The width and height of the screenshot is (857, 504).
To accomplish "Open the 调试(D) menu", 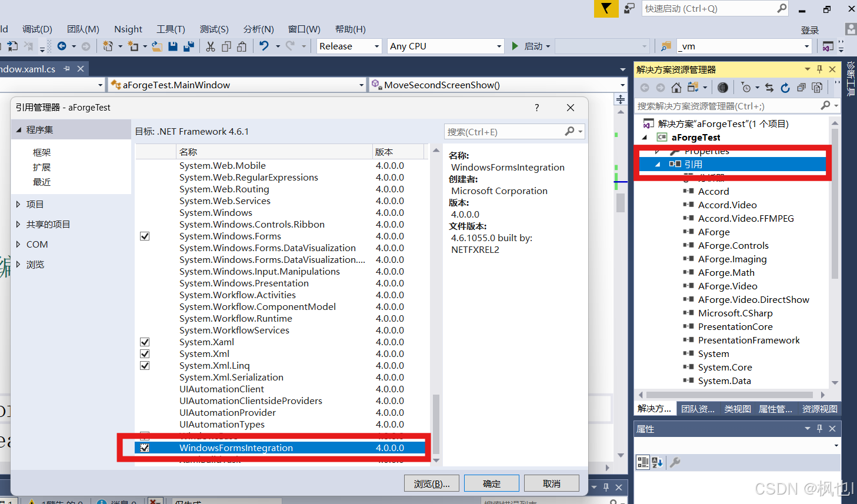I will tap(37, 29).
